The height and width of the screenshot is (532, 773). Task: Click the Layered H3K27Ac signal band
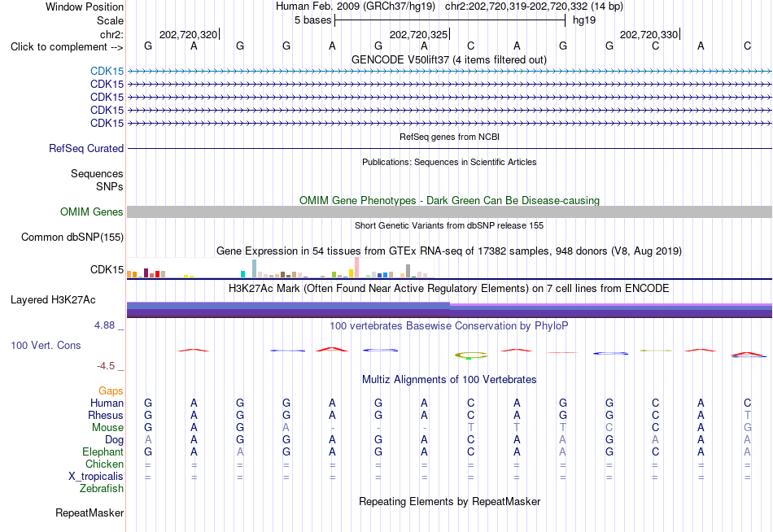[x=449, y=310]
